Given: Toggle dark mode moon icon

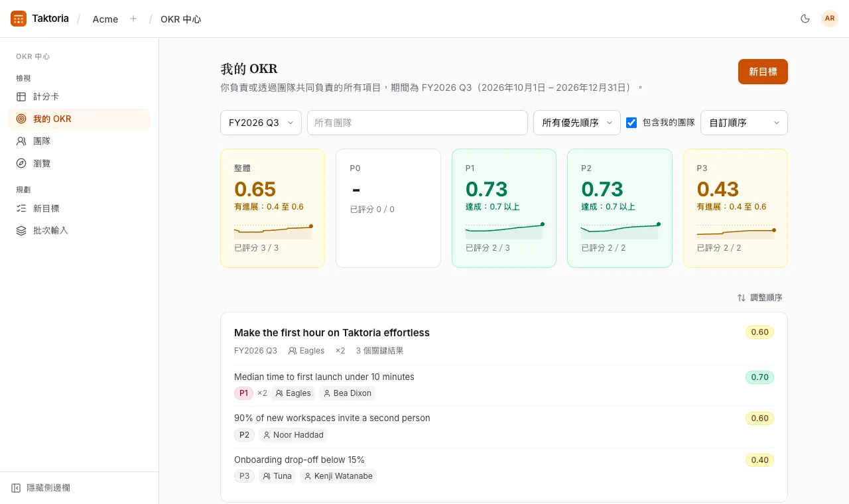Looking at the screenshot, I should [805, 19].
